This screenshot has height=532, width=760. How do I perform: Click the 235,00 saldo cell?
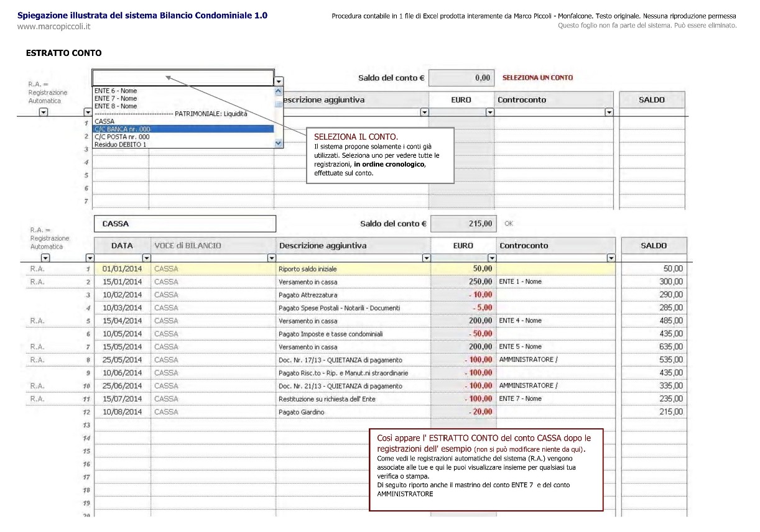tap(654, 399)
